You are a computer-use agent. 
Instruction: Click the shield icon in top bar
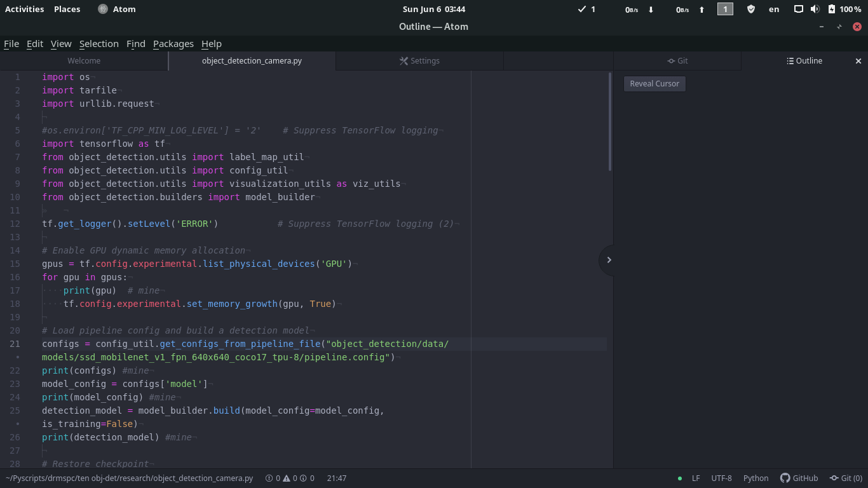pyautogui.click(x=750, y=9)
